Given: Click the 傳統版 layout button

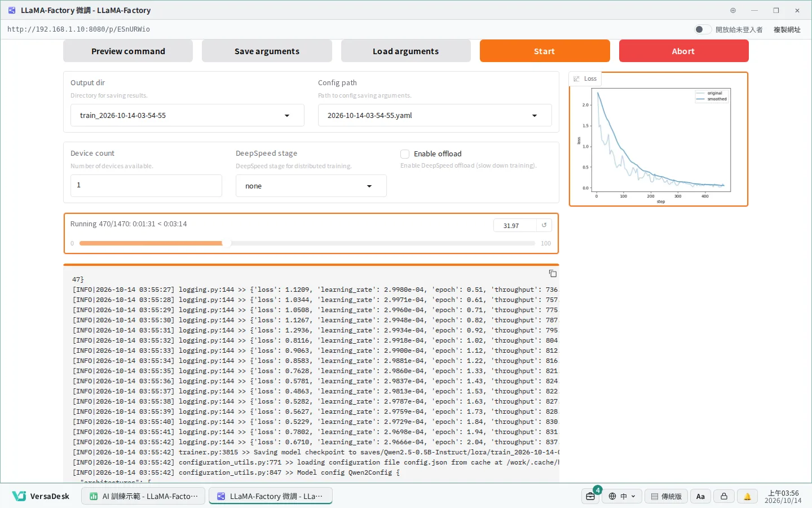Looking at the screenshot, I should click(x=667, y=496).
